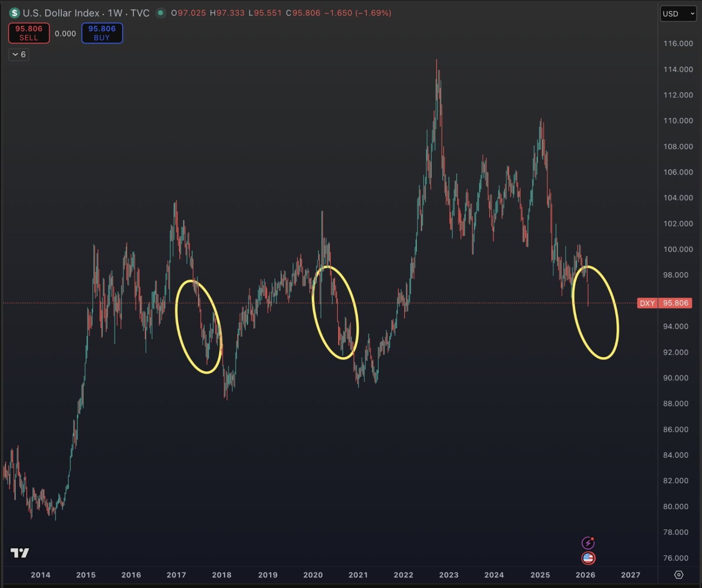This screenshot has height=588, width=702.
Task: Click the 2020 label on time axis
Action: [313, 575]
